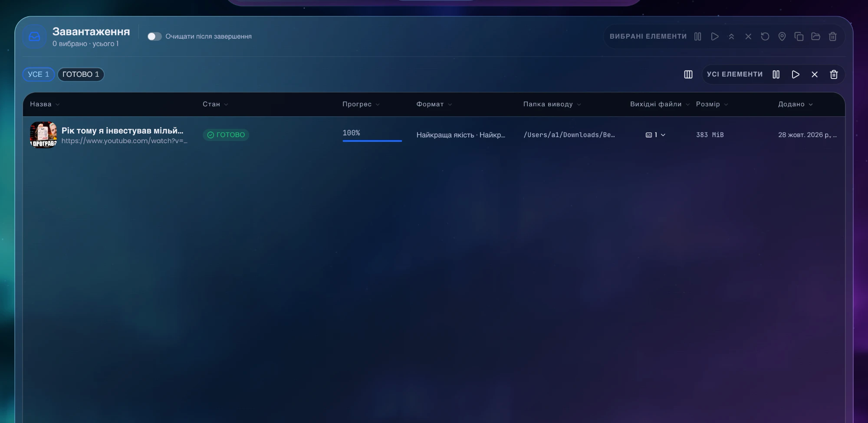Cancel the selected downloads
The width and height of the screenshot is (868, 423).
click(x=748, y=36)
